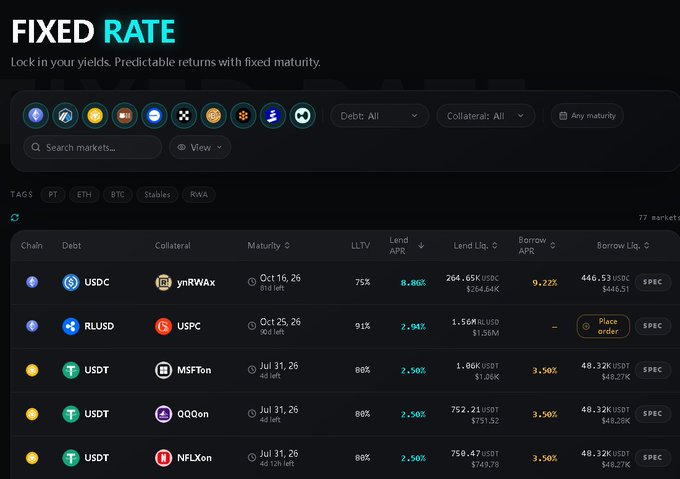Click BNB chain icon in QQQon row
The height and width of the screenshot is (479, 680).
pyautogui.click(x=32, y=414)
